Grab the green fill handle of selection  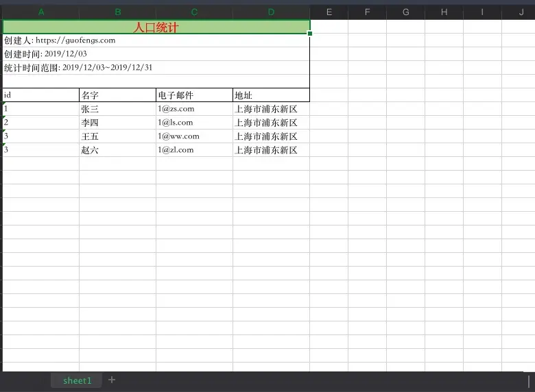pos(310,34)
